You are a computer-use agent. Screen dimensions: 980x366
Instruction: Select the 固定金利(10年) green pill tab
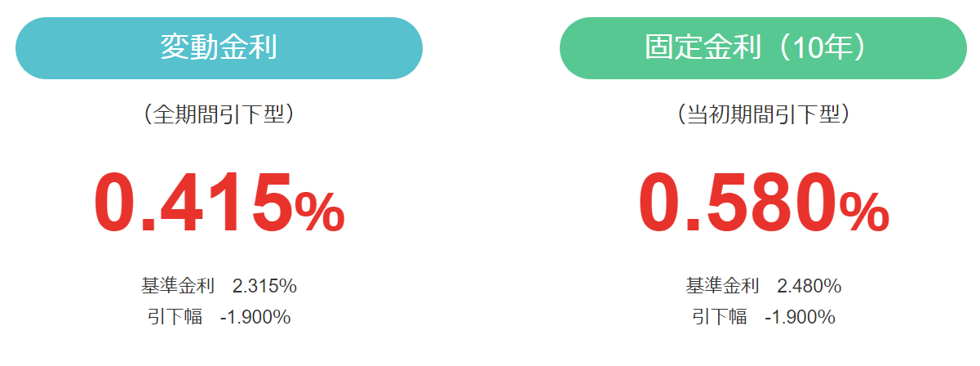(x=763, y=48)
